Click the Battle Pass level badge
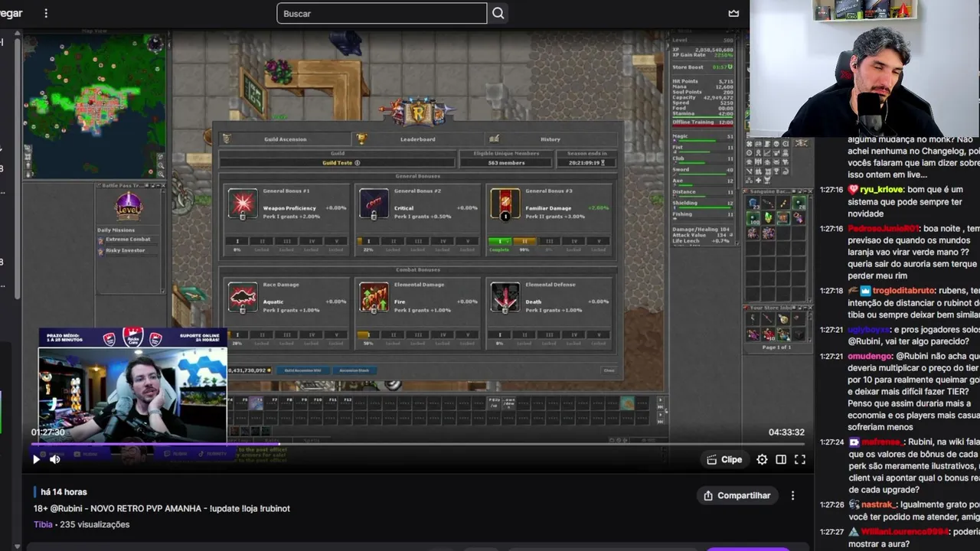980x551 pixels. (x=129, y=207)
